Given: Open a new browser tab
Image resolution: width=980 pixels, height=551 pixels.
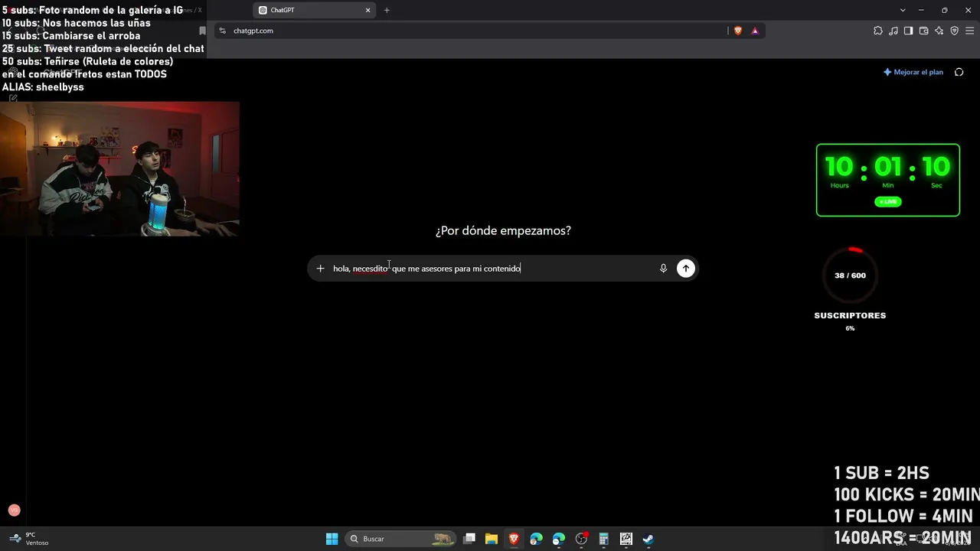Looking at the screenshot, I should (387, 10).
